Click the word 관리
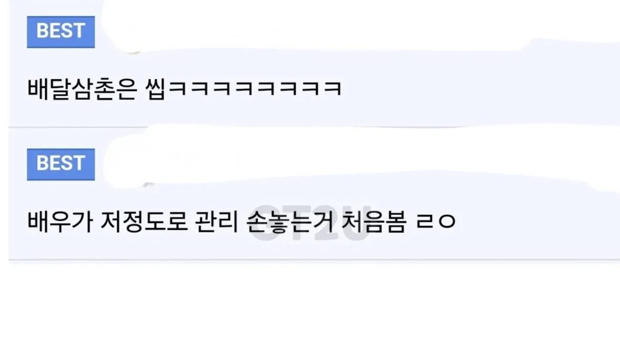Image resolution: width=620 pixels, height=364 pixels. pos(216,221)
